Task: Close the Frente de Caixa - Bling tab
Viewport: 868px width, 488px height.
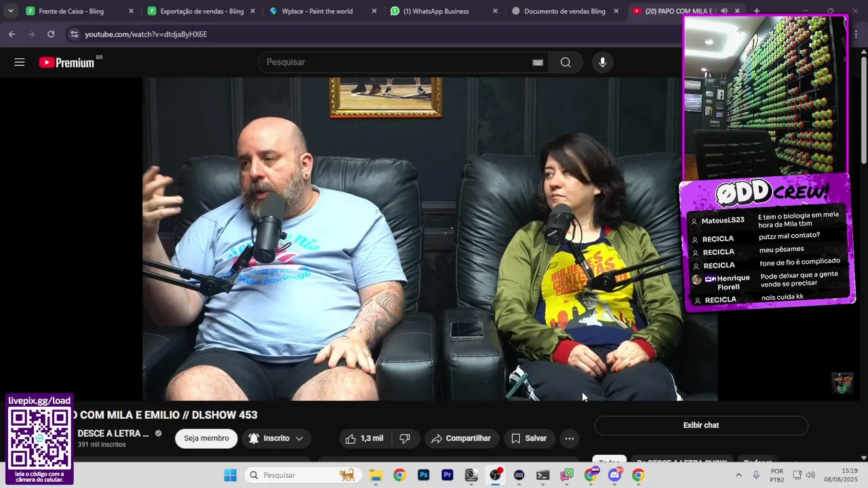Action: click(x=131, y=11)
